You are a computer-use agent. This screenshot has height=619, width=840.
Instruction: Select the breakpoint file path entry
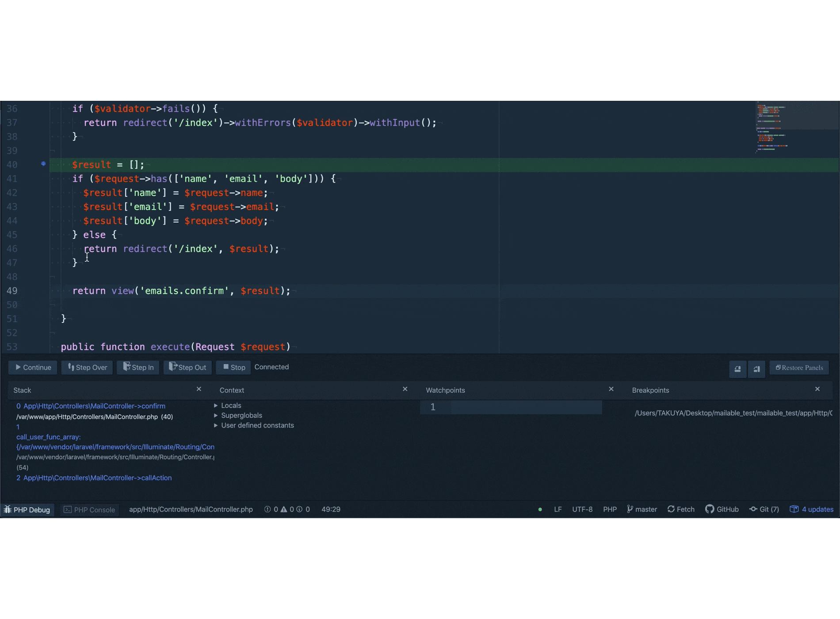733,413
